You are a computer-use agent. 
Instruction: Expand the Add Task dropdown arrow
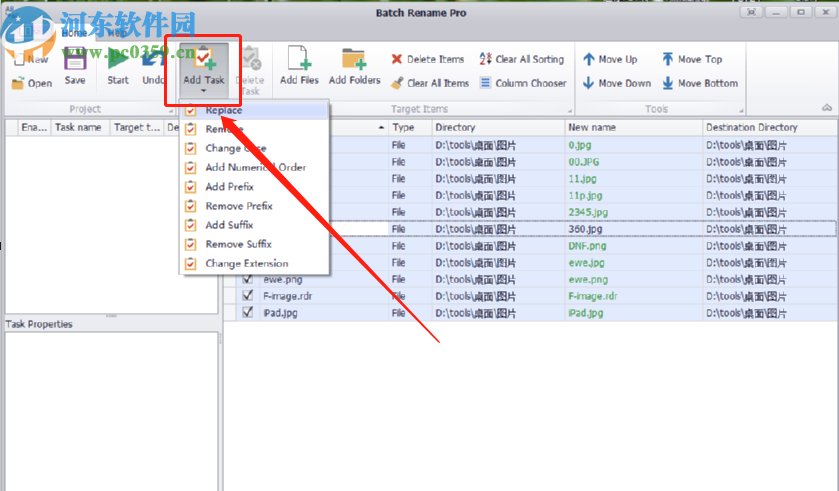point(203,96)
